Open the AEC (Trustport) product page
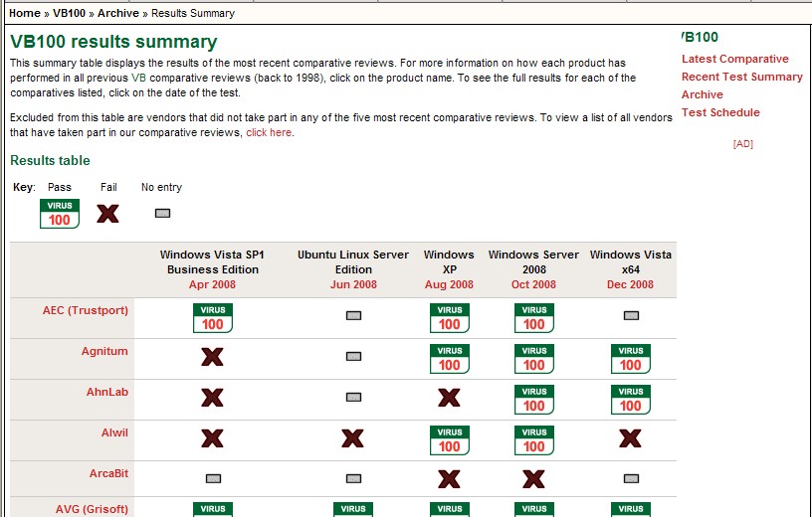 coord(86,310)
